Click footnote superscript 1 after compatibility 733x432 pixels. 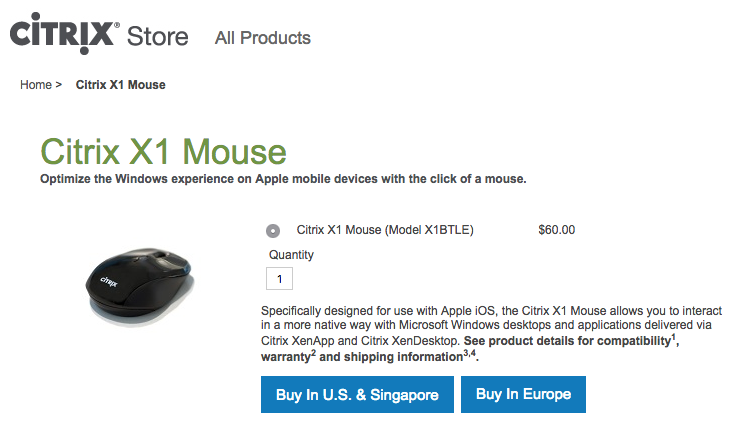click(x=674, y=337)
